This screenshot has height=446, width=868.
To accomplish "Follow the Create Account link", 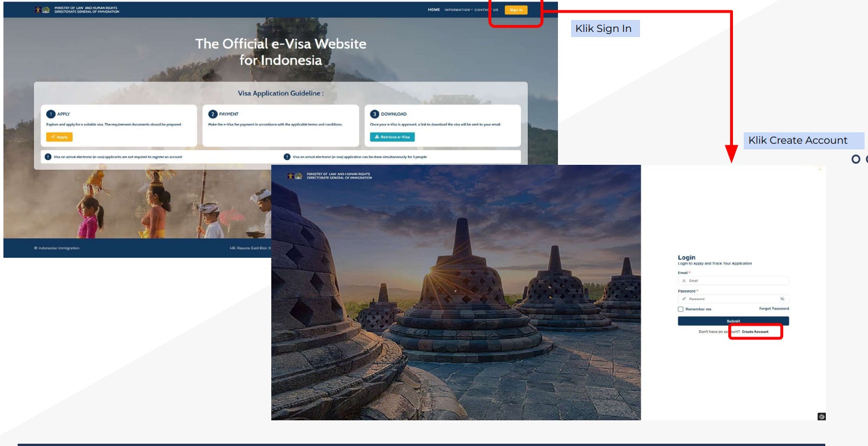I will pos(755,331).
